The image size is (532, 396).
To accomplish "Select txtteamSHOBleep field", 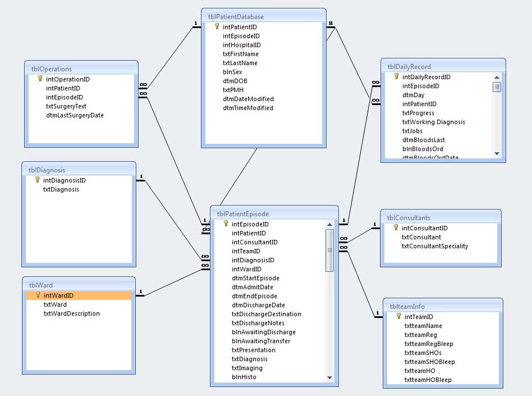I will click(x=429, y=362).
